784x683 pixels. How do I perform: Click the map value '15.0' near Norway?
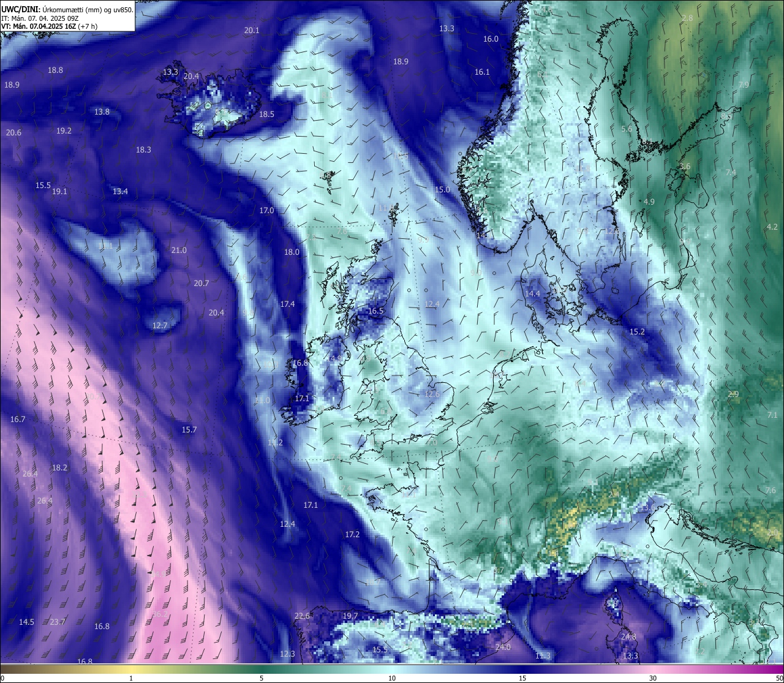[442, 190]
